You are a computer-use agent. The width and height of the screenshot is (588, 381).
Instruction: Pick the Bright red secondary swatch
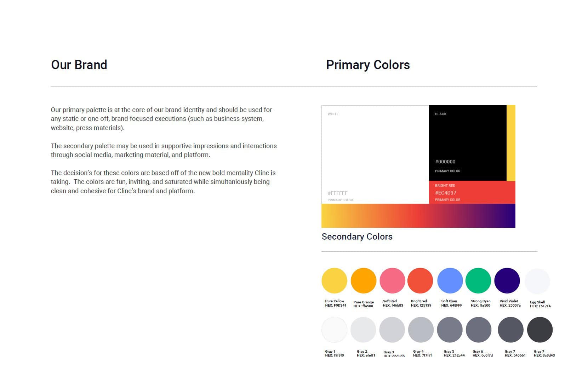coord(420,281)
